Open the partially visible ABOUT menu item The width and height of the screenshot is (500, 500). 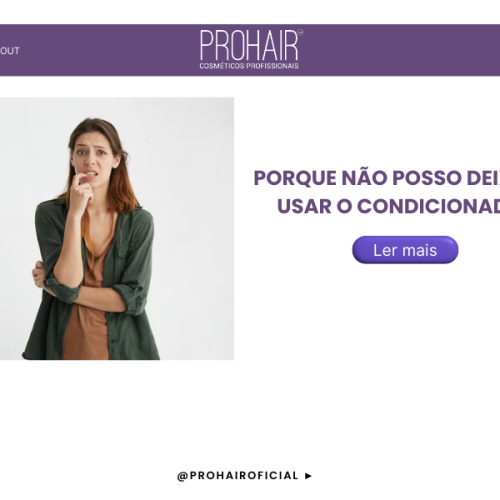click(x=10, y=51)
